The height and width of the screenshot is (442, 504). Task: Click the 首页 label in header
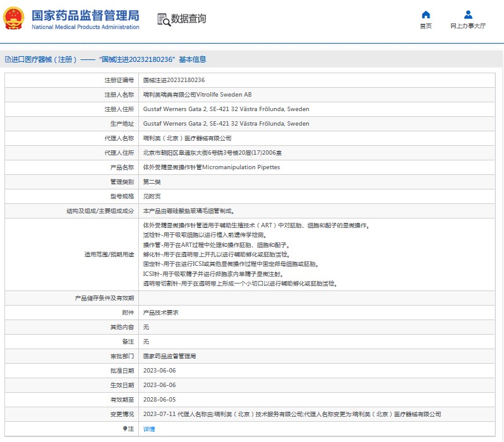pyautogui.click(x=426, y=26)
